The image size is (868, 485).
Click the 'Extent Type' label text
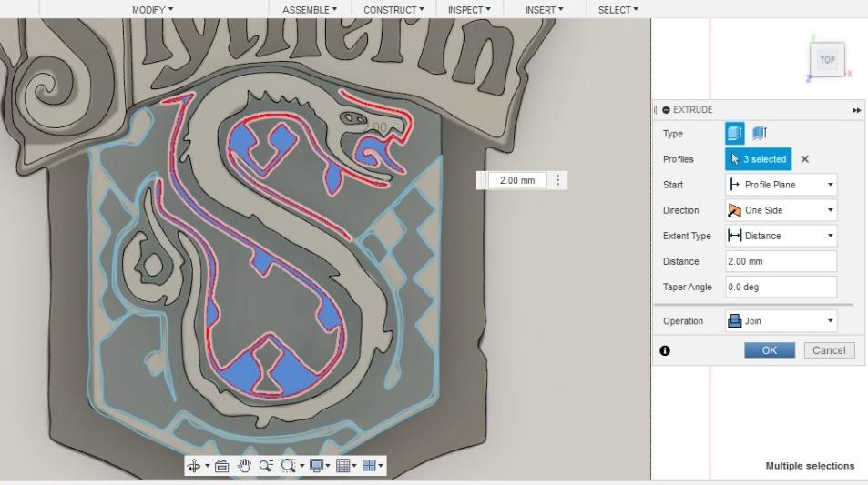(687, 236)
